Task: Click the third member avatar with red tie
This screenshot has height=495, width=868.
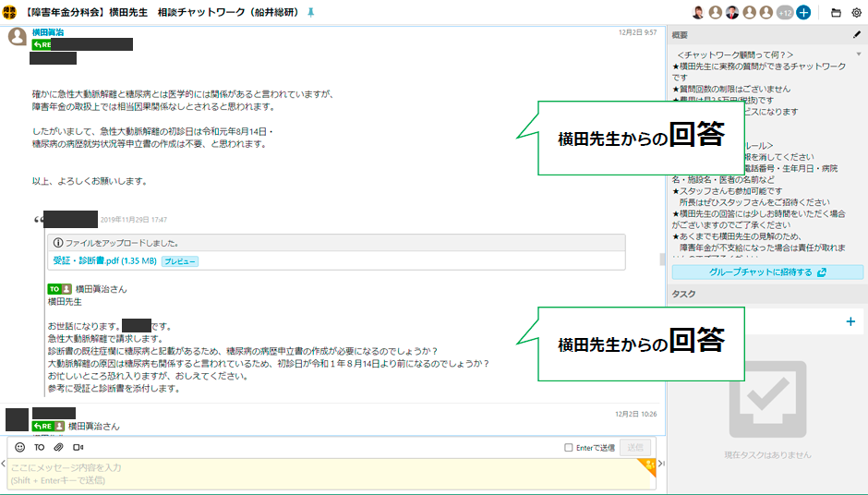Action: point(732,12)
